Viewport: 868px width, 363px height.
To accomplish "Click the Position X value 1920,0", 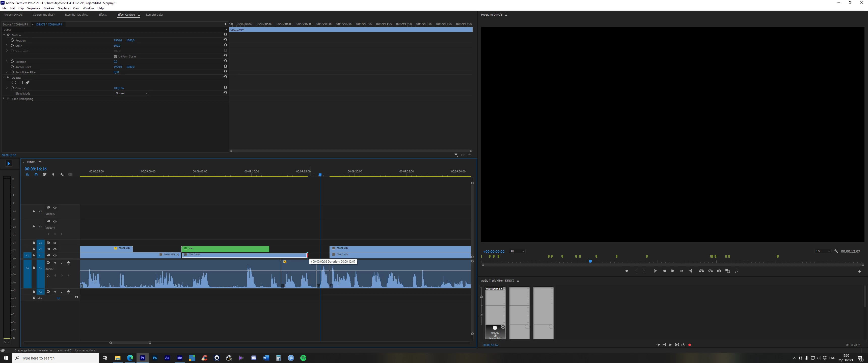I will (118, 40).
